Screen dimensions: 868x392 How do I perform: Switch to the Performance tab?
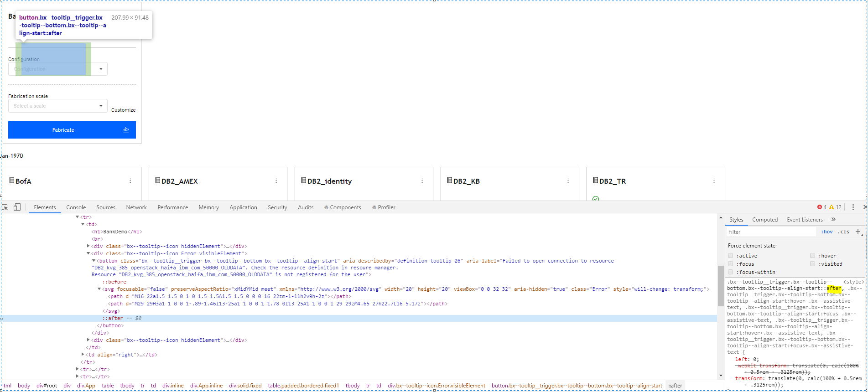click(x=173, y=207)
